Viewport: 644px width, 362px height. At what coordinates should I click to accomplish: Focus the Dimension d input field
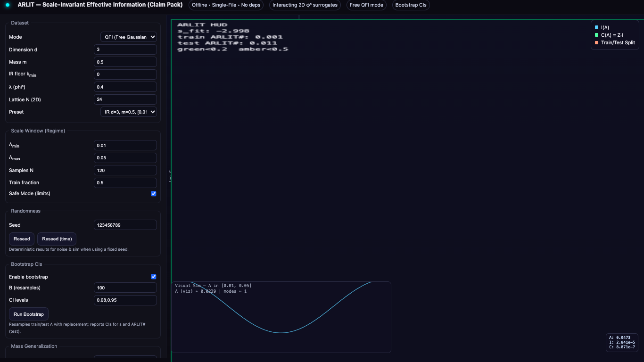click(x=125, y=49)
